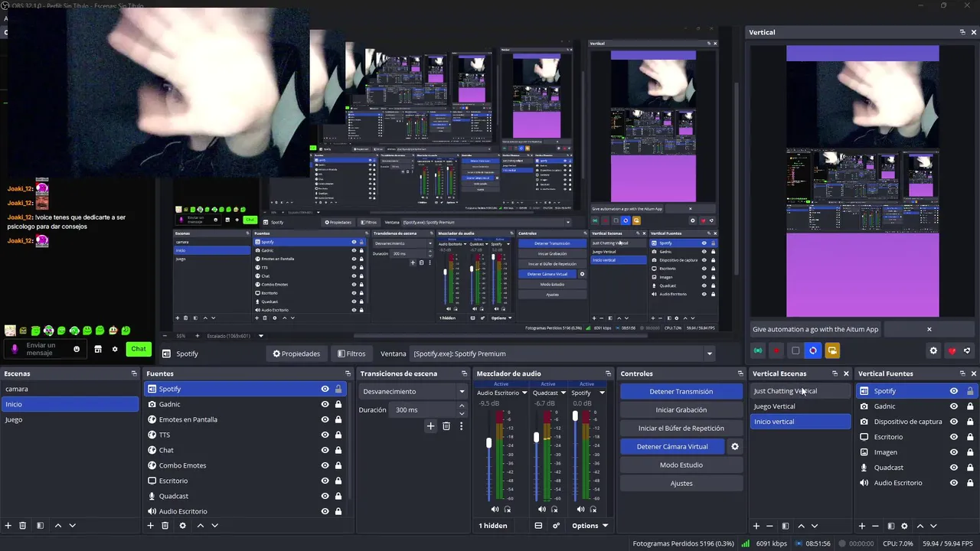Open Audio Escritorio channel dropdown arrow
Image resolution: width=980 pixels, height=551 pixels.
coord(524,393)
